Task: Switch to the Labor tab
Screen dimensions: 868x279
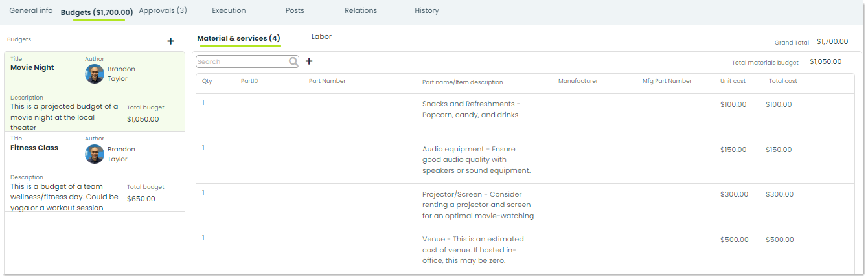Action: coord(321,37)
